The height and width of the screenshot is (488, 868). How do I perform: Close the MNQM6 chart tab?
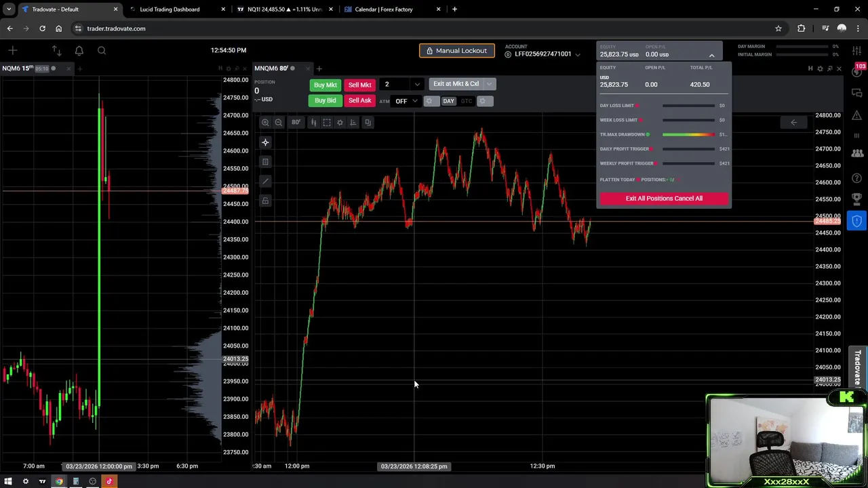click(307, 68)
